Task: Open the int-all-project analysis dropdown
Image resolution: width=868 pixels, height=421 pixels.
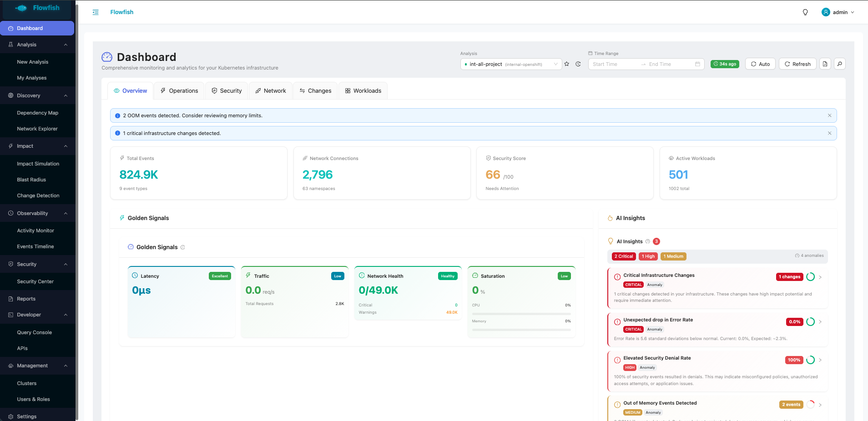Action: coord(511,64)
